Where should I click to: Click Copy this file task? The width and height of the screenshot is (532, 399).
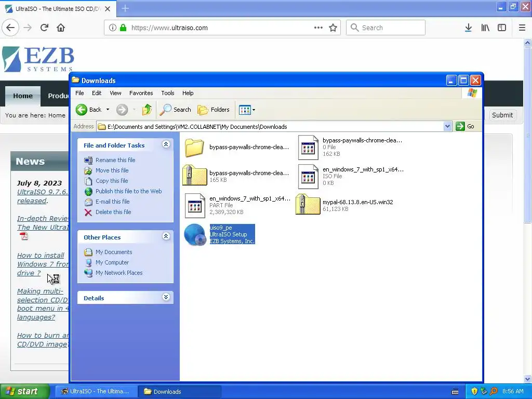tap(112, 181)
